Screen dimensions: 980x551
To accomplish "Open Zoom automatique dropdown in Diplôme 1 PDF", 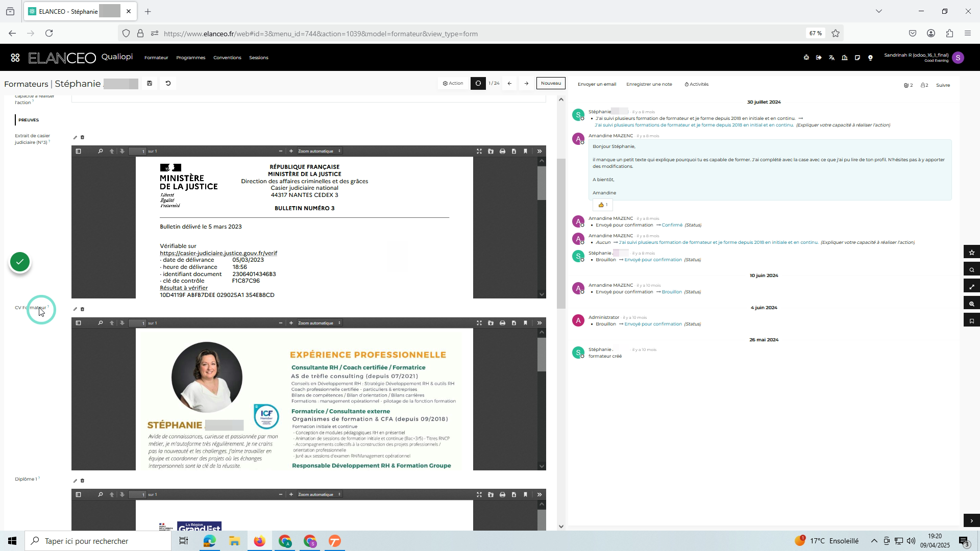I will click(320, 494).
